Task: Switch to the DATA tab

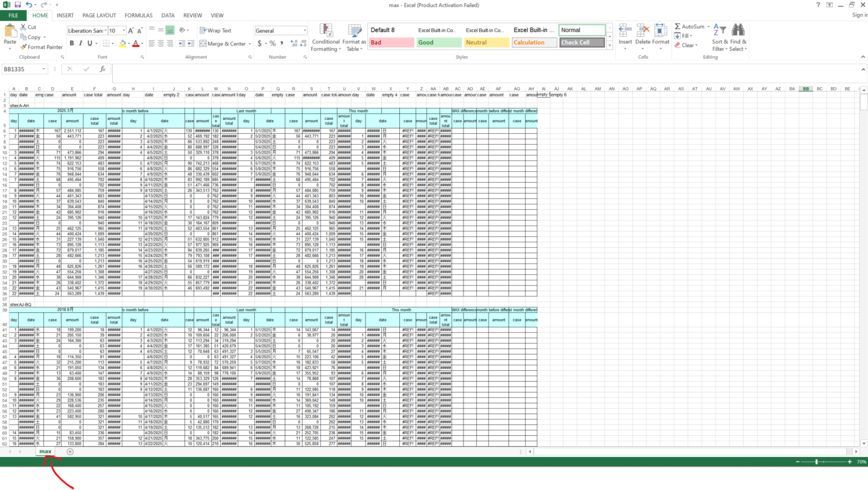Action: [x=168, y=15]
